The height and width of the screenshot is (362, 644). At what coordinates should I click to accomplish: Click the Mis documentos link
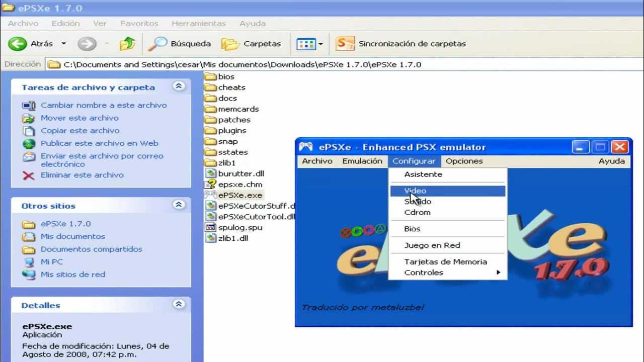[72, 237]
